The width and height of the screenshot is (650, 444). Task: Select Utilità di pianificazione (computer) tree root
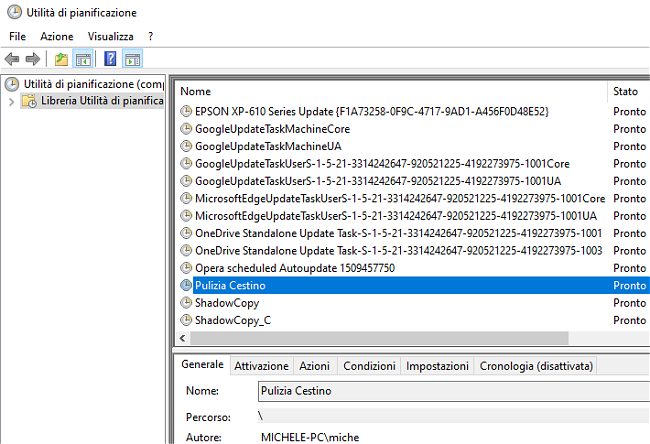click(94, 84)
